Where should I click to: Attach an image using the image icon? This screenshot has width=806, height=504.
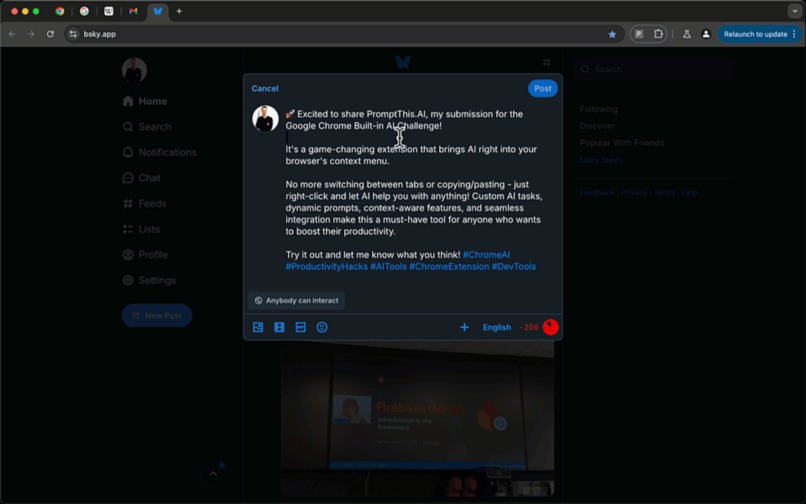[x=258, y=327]
